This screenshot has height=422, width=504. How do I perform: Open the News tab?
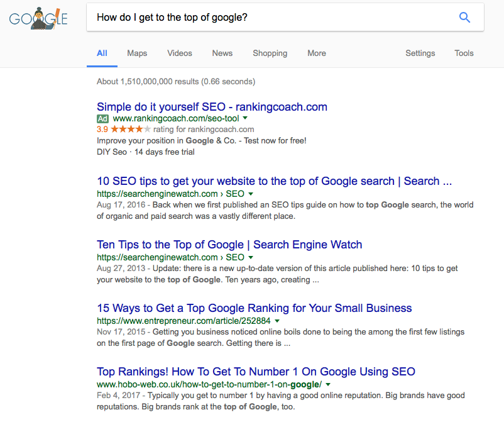(x=222, y=53)
